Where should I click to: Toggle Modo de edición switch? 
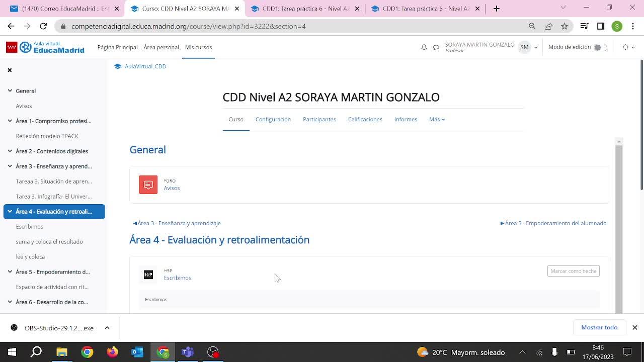coord(600,47)
